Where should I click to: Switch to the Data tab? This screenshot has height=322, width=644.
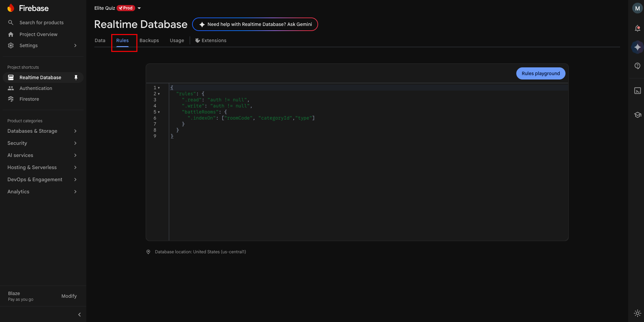(100, 40)
